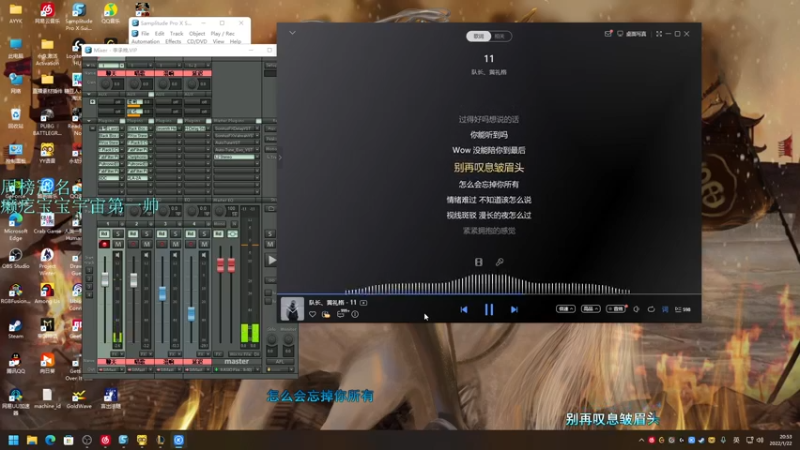This screenshot has height=450, width=800.
Task: Click the Mono button on the master strip
Action: [x=219, y=224]
